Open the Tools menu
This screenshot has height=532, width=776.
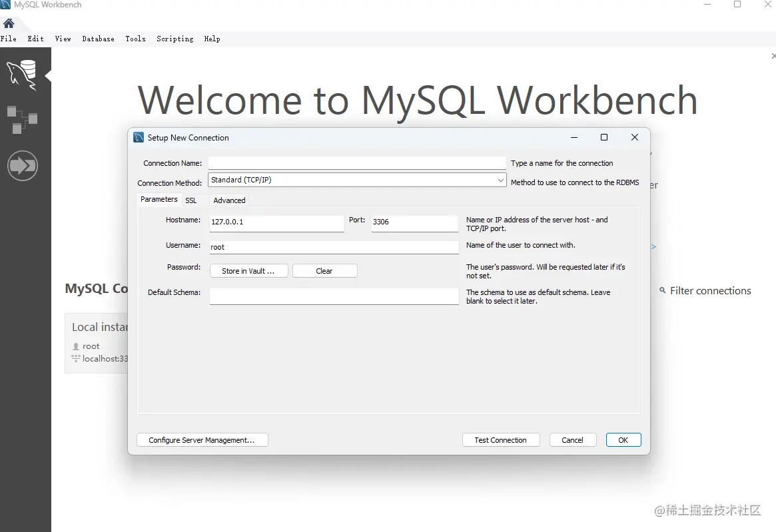[135, 39]
